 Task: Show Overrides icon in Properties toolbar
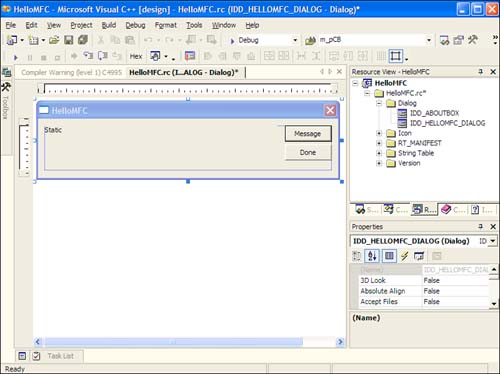tap(419, 256)
